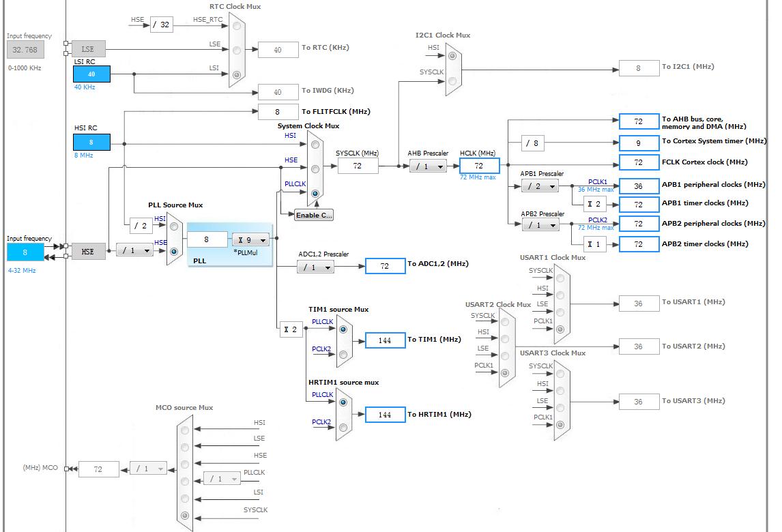Click the To ADC1,2 (MHz) value box
The image size is (782, 532).
(385, 266)
